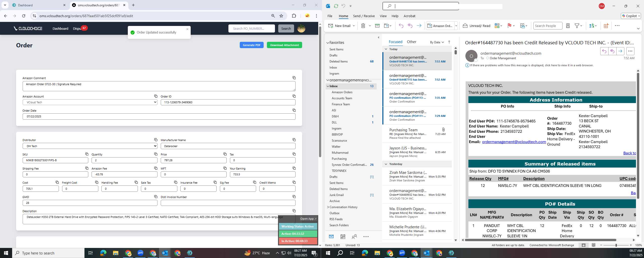This screenshot has width=644, height=258.
Task: Open the Outlook File menu
Action: [330, 16]
